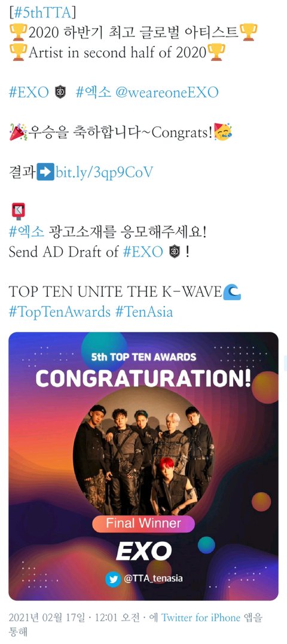The height and width of the screenshot is (644, 287).
Task: Open the Korean #엑소 hashtag after the EXO badge
Action: [x=93, y=91]
